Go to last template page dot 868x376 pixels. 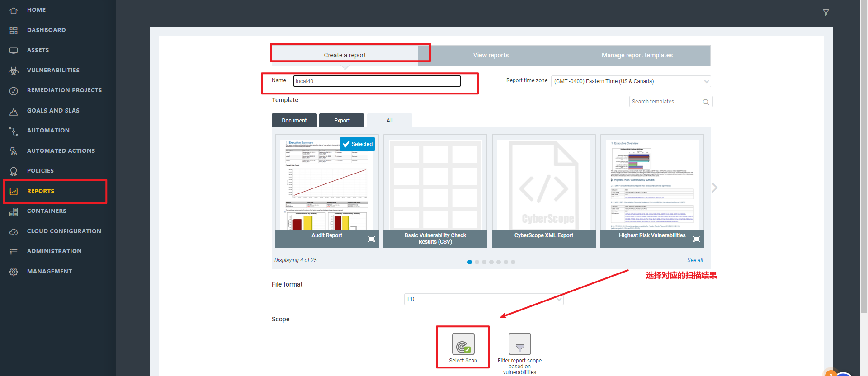pyautogui.click(x=513, y=262)
